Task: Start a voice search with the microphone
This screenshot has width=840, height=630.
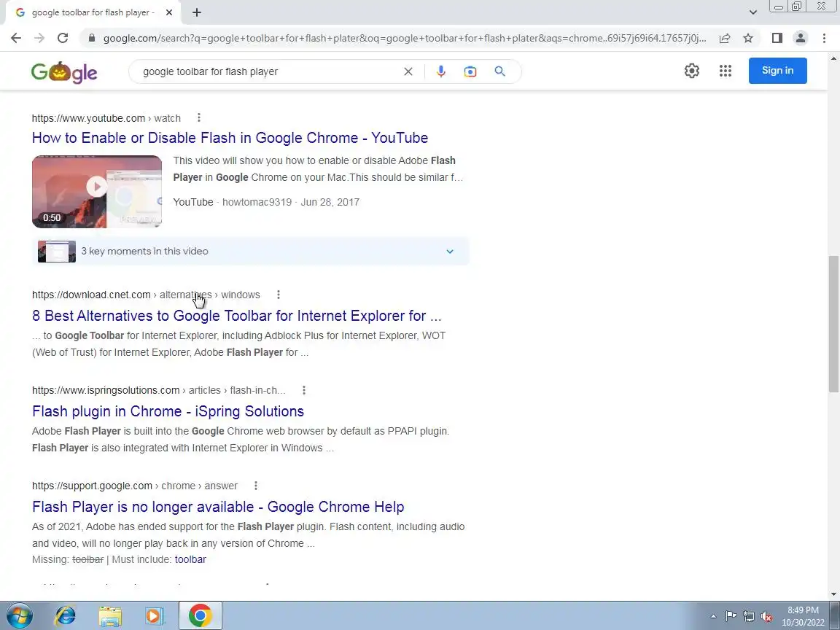Action: click(x=441, y=71)
